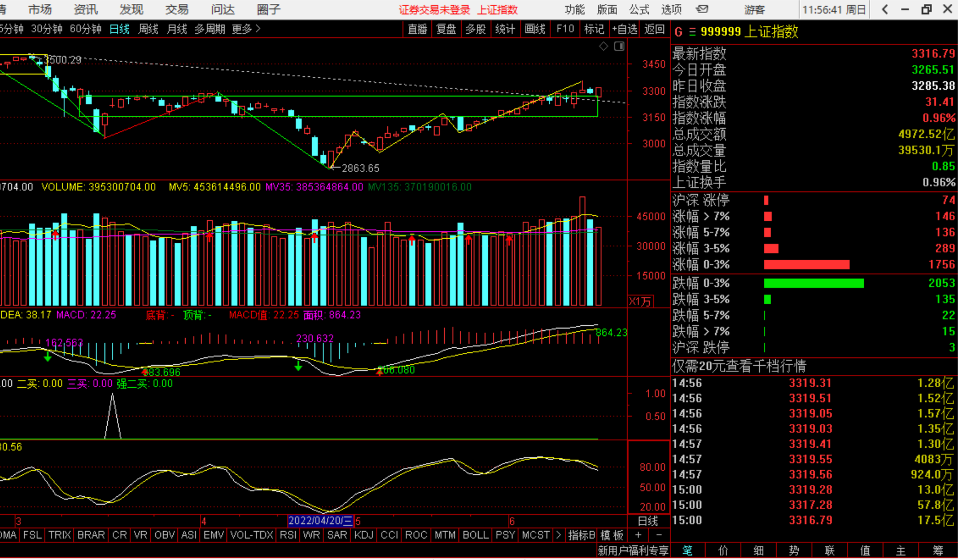Select the FSL indicator tab
Screen dimensions: 958x560
tap(32, 535)
